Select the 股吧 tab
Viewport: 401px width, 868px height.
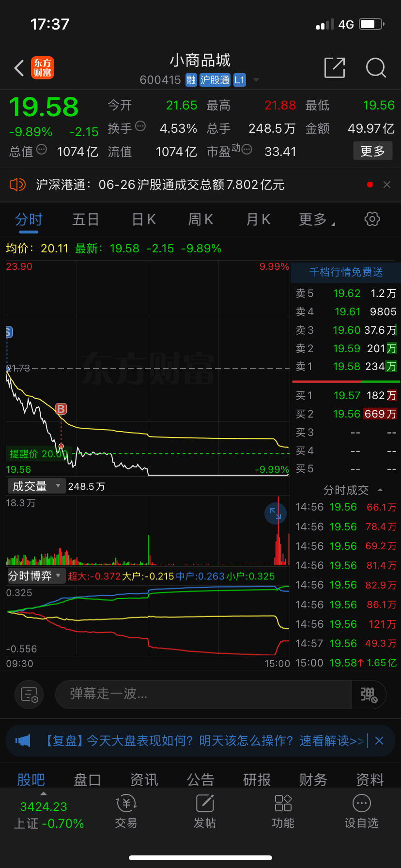pyautogui.click(x=31, y=779)
